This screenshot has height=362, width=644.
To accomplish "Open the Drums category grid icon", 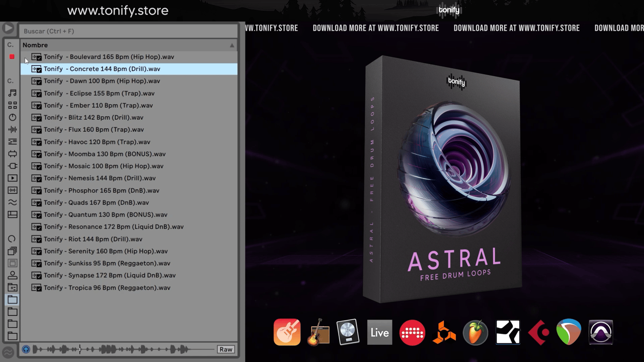I will click(x=12, y=105).
